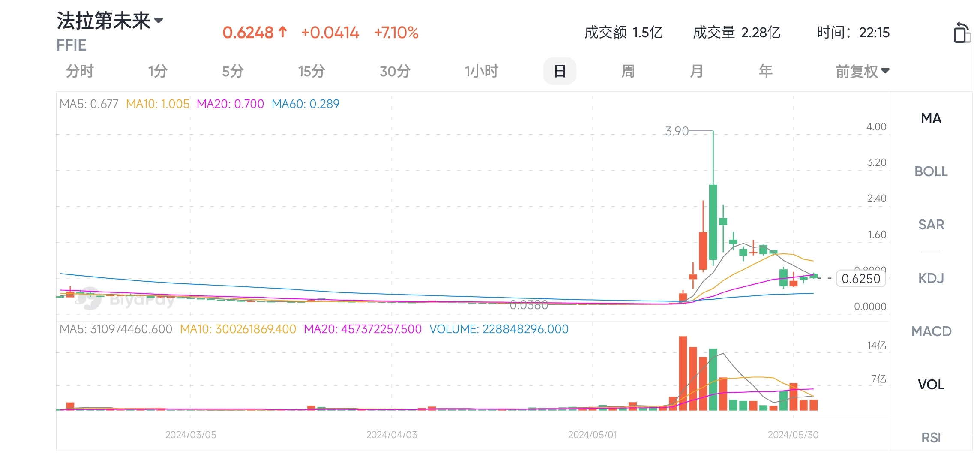Click the price change +0.0414
Viewport: 980px width, 463px height.
pos(330,33)
